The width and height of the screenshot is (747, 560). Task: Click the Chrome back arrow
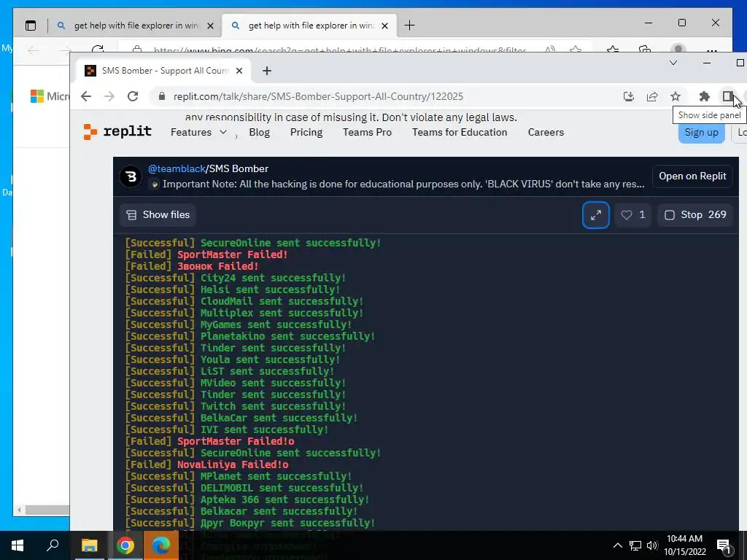[86, 97]
